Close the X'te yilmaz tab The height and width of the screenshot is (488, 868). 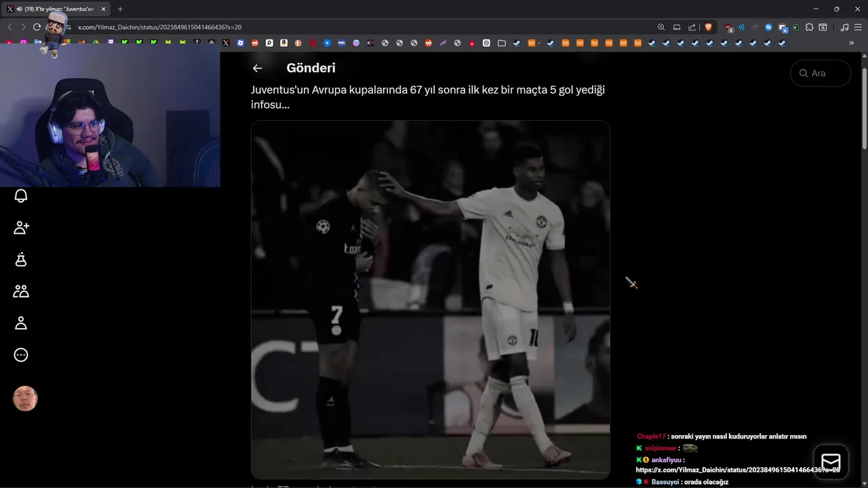click(103, 9)
